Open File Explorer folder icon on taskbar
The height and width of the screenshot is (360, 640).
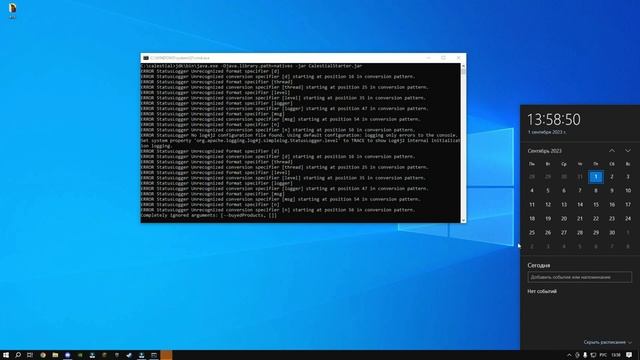click(x=55, y=355)
